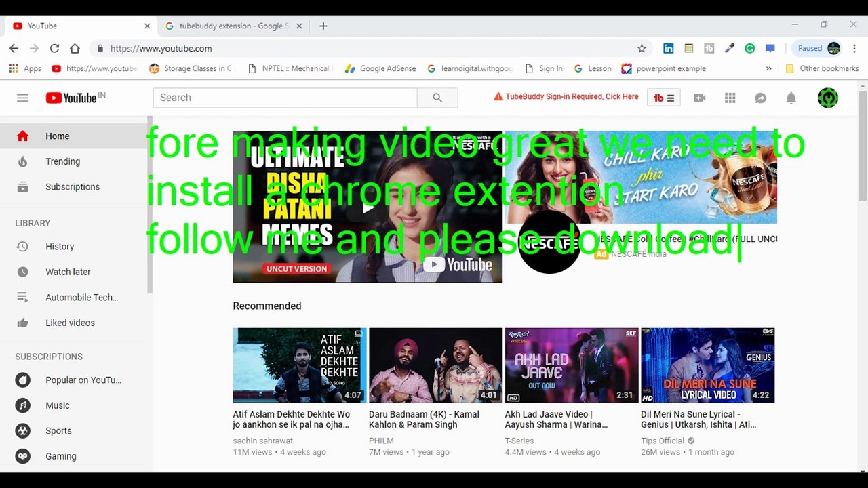
Task: Open the notifications bell
Action: pos(791,98)
